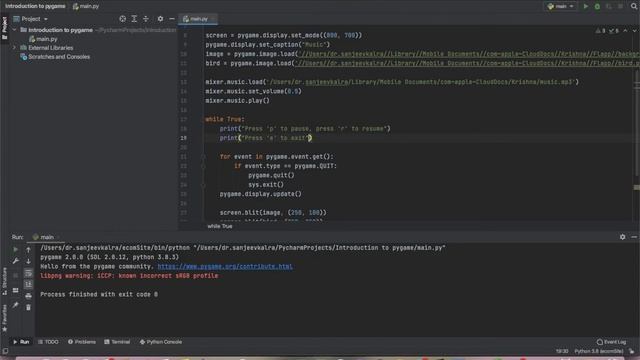The height and width of the screenshot is (360, 640).
Task: Click the 'Process finished with exit code 0' text
Action: (99, 294)
